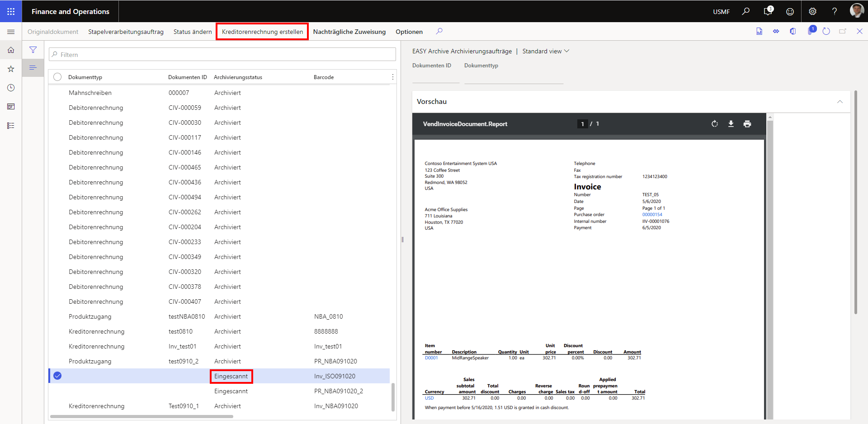Deselect the checked Inv_ISO091020 row
Viewport: 868px width, 424px height.
[57, 376]
